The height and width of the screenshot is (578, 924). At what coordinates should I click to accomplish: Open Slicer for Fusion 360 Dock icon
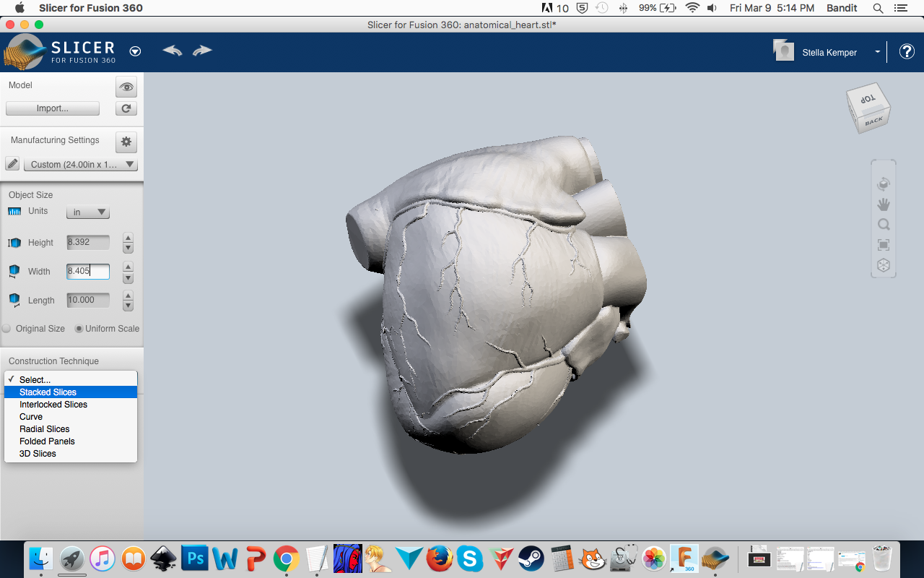[715, 558]
